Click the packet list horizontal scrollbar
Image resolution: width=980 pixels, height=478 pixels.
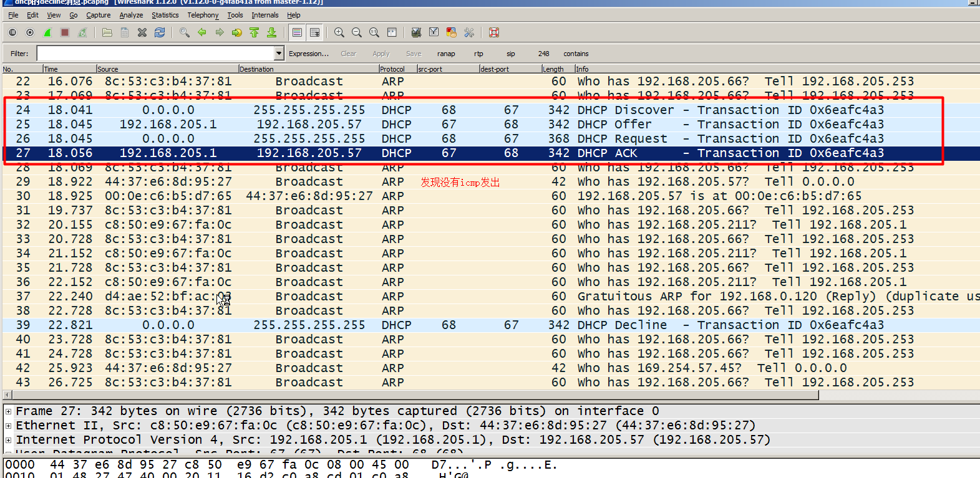414,395
